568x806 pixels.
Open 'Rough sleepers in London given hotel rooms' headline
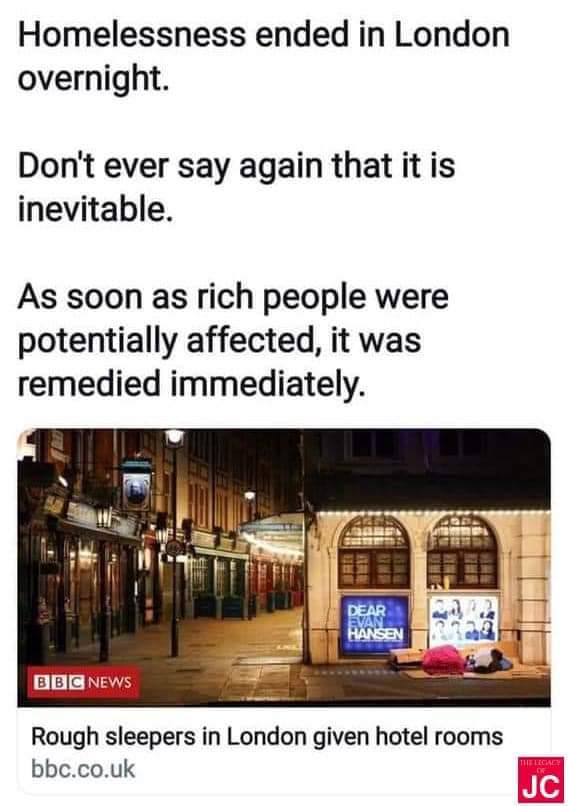(267, 736)
